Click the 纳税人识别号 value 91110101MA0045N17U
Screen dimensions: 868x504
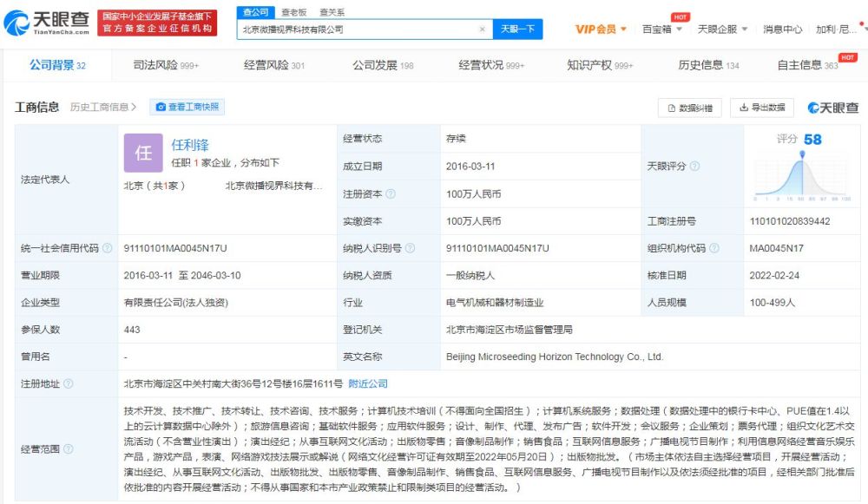click(497, 248)
